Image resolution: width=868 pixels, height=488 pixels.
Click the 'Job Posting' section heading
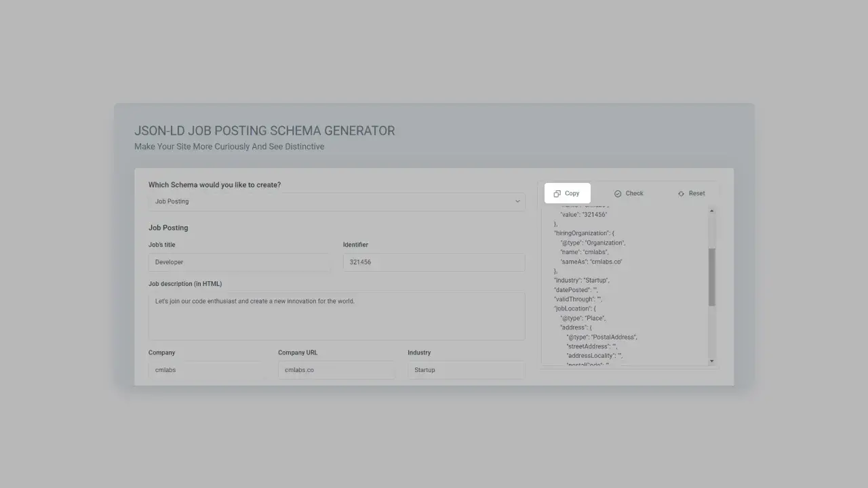point(168,227)
